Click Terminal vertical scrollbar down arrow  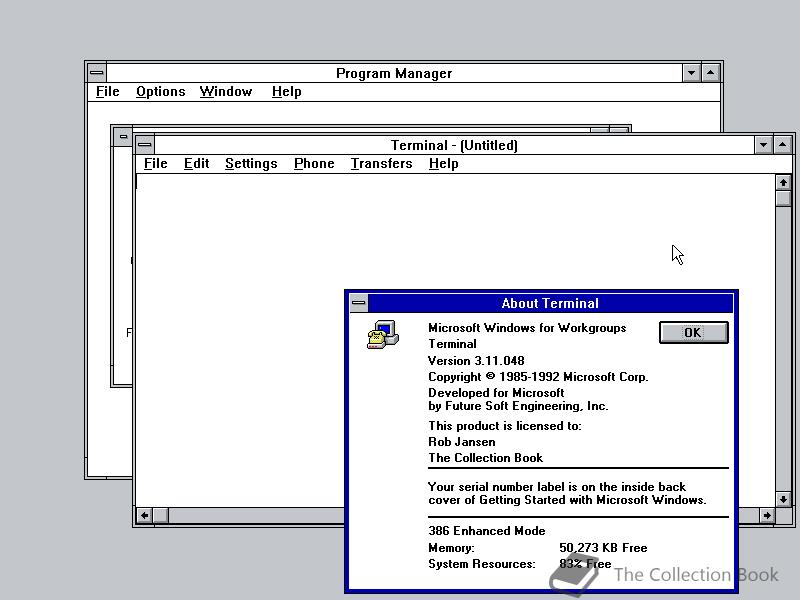coord(783,499)
